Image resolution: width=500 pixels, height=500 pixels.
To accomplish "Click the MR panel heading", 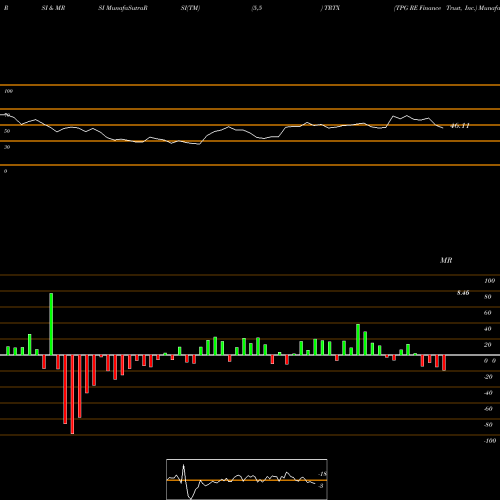I will click(x=446, y=260).
